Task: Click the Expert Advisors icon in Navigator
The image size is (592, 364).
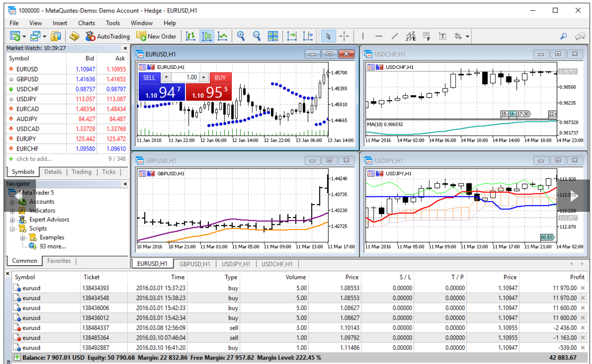Action: click(22, 220)
